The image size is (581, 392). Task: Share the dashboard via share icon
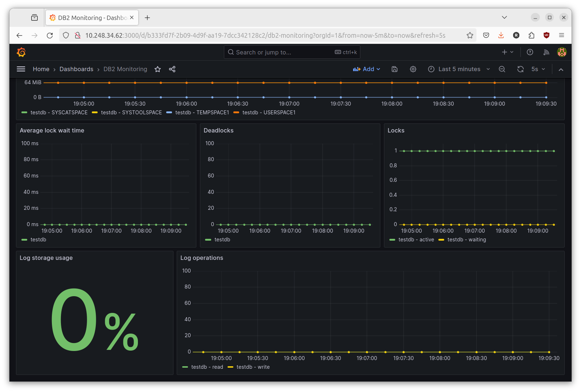tap(172, 69)
